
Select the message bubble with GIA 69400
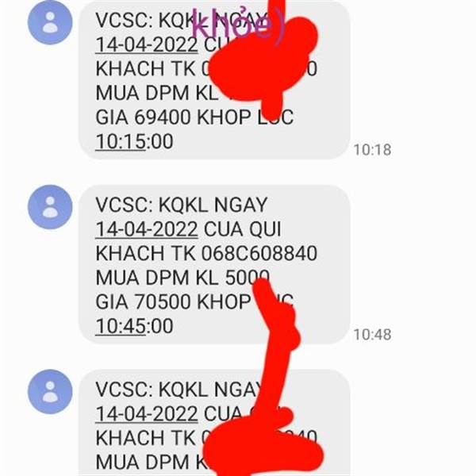(x=214, y=80)
